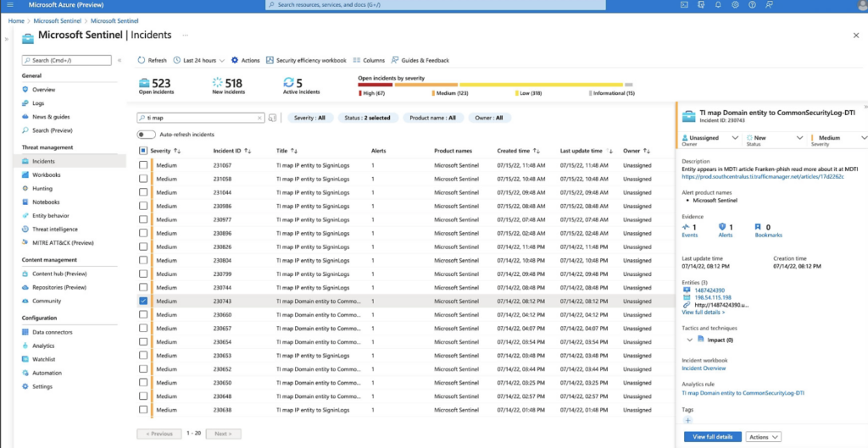Open Alerts evidence link
This screenshot has width=868, height=448.
726,235
